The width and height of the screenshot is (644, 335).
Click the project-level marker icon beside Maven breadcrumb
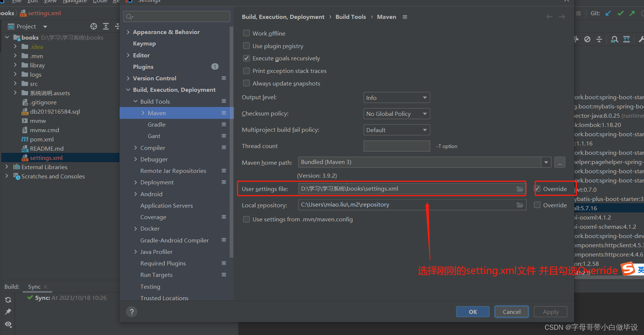coord(405,17)
